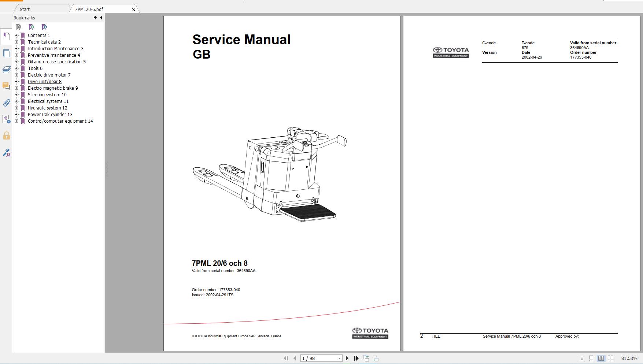Click the add new bookmark icon

click(x=32, y=27)
